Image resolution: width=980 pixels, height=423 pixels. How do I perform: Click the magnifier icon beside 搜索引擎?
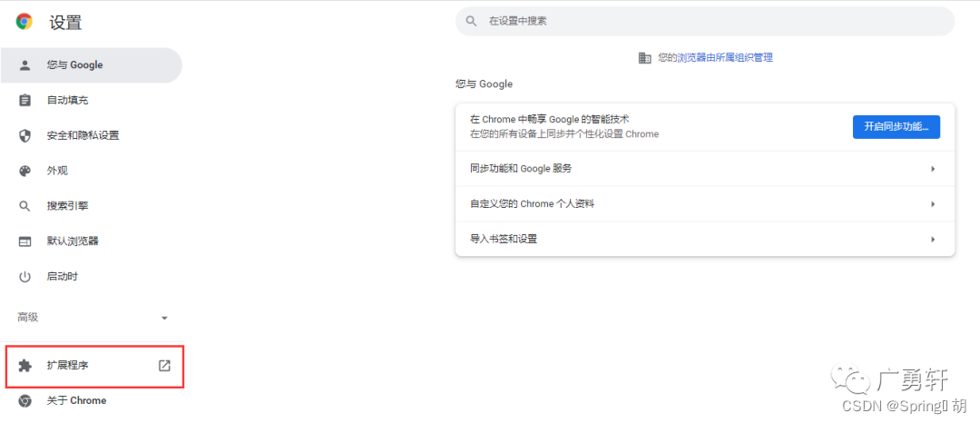(x=25, y=206)
